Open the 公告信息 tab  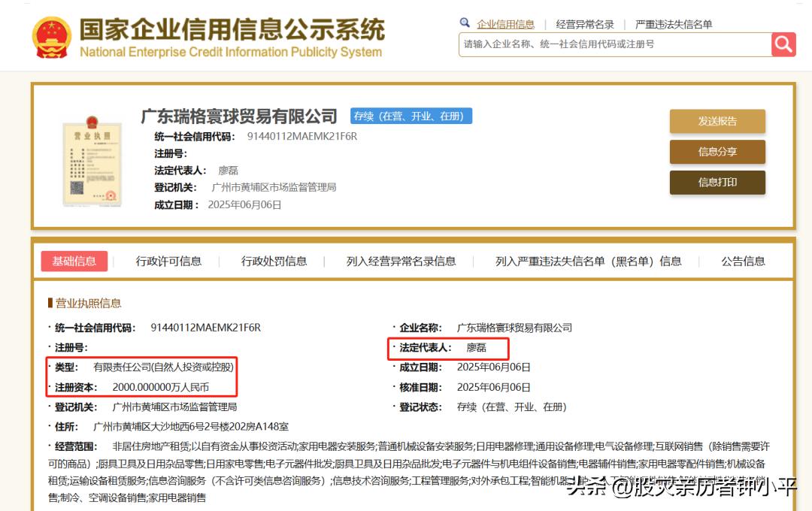[743, 261]
